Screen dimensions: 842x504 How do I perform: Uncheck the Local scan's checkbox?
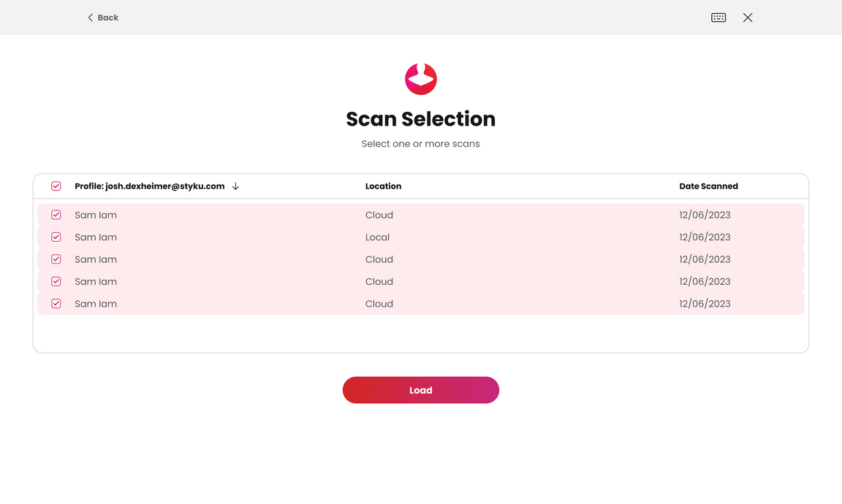tap(56, 237)
